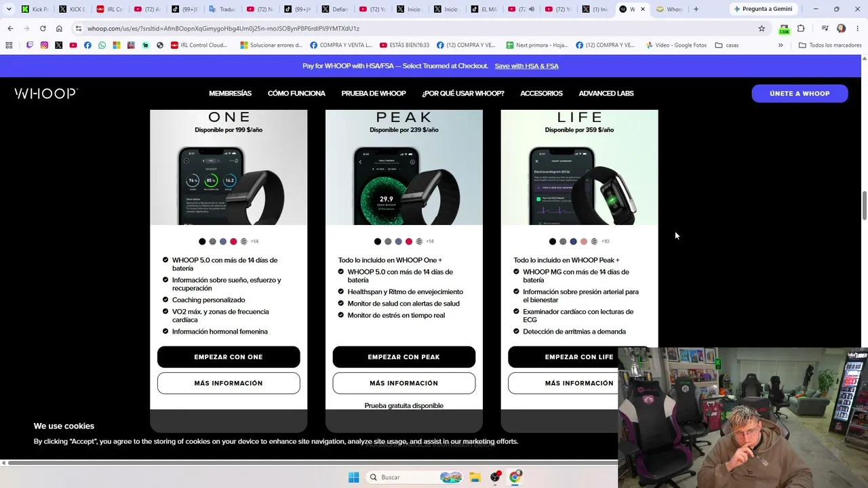Screen dimensions: 868x488
Task: Open Google Chrome from the taskbar
Action: (x=515, y=477)
